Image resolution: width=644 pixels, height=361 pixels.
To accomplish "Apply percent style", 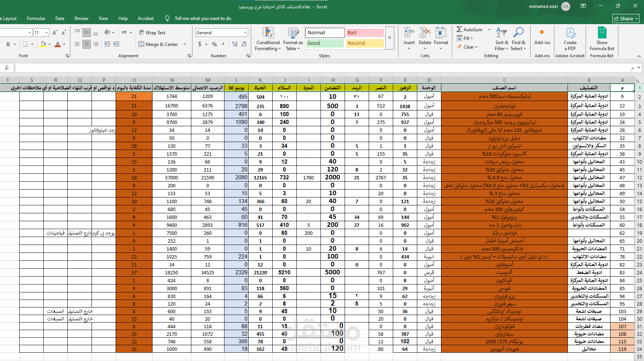I will coord(214,44).
